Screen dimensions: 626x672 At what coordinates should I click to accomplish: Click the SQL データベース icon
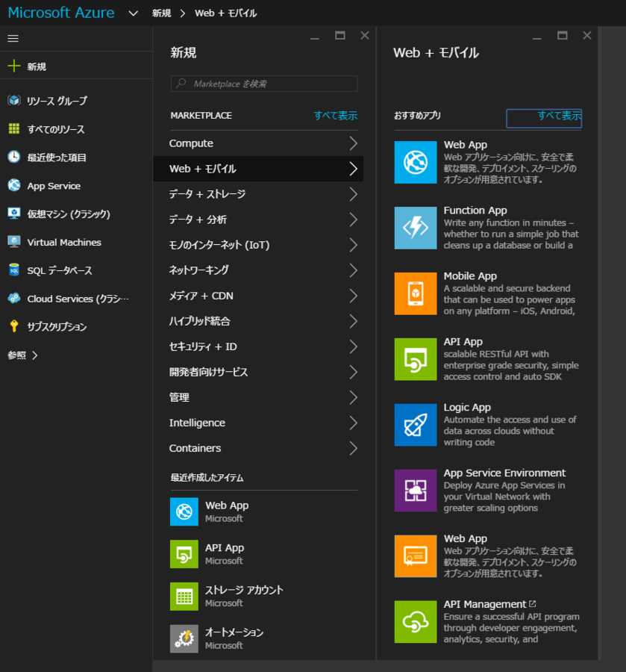point(14,270)
